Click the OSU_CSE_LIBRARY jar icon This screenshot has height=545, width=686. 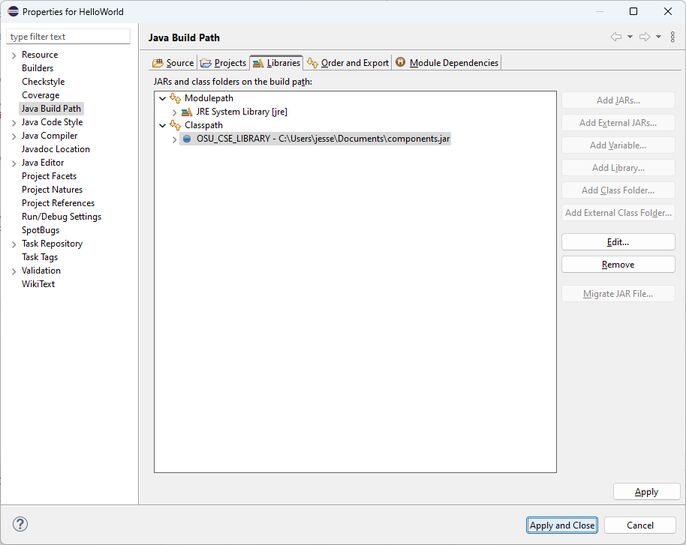click(187, 139)
